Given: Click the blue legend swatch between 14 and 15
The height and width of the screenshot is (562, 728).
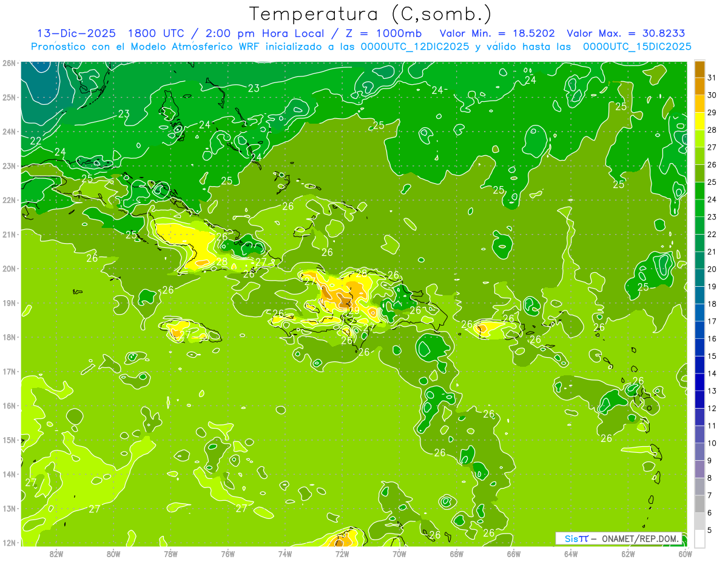Looking at the screenshot, I should click(699, 365).
